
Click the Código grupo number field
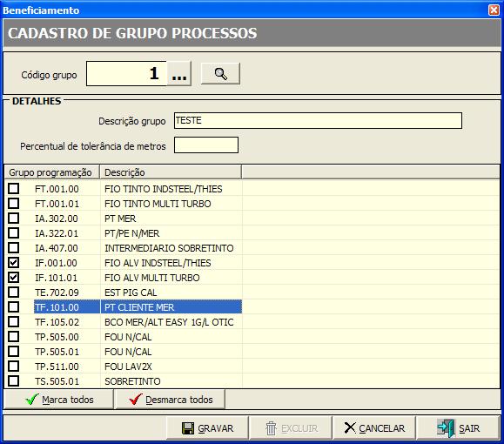coord(126,74)
